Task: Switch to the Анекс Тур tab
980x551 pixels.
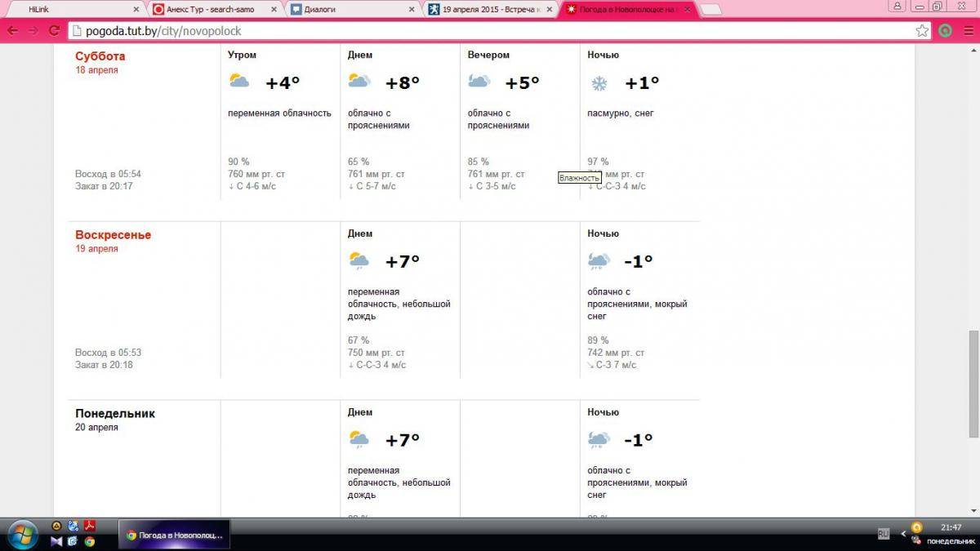Action: [x=210, y=9]
